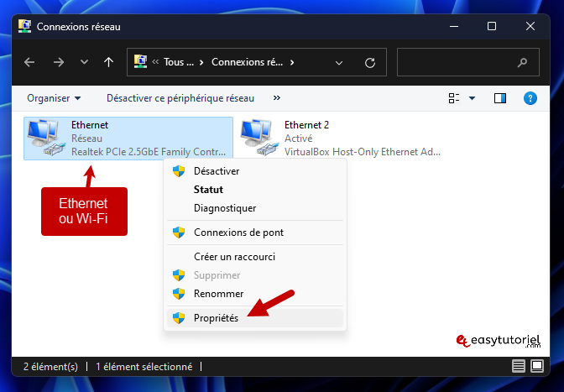The height and width of the screenshot is (392, 564).
Task: Expand chevron after 'Connexions ré...' breadcrumb
Action: point(292,63)
